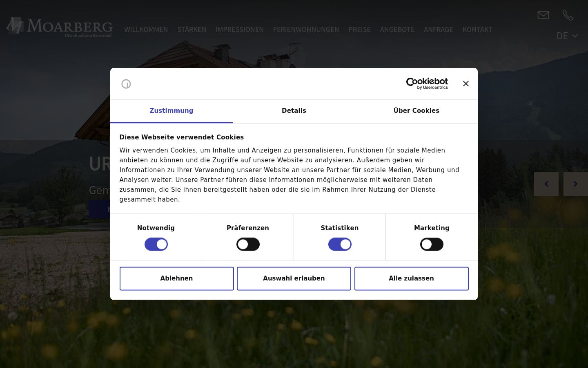Click the Ablehnen button
Viewport: 588px width, 368px height.
(177, 278)
